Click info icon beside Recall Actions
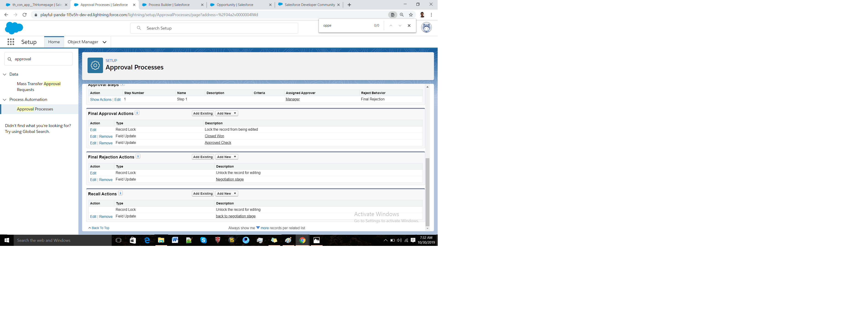Image resolution: width=868 pixels, height=316 pixels. pos(120,193)
